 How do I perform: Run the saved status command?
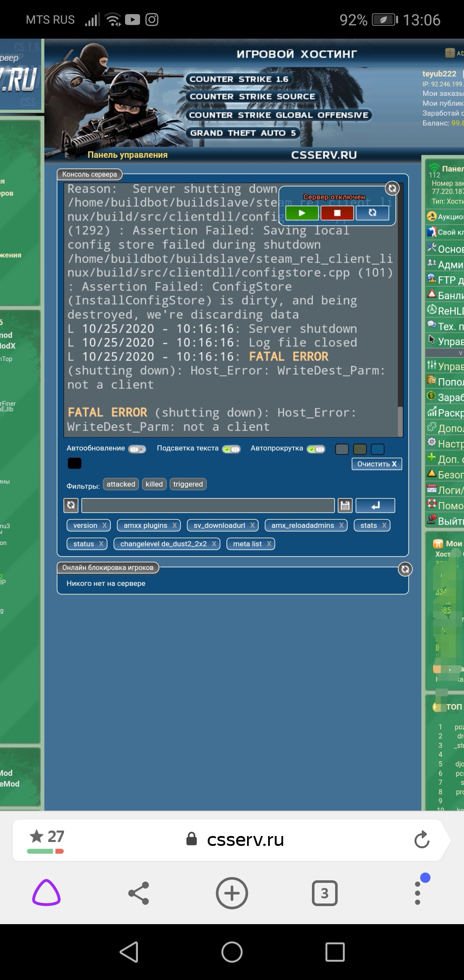point(83,544)
